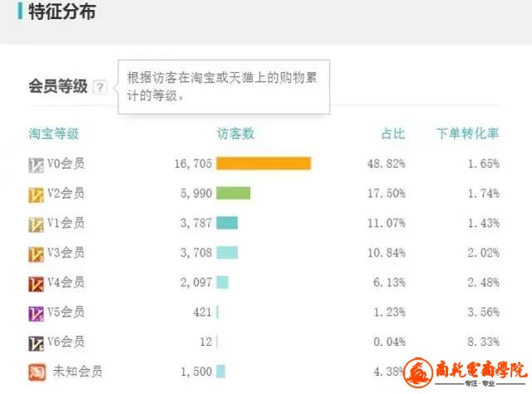
Task: Click the 会员等级 section title
Action: tap(58, 86)
